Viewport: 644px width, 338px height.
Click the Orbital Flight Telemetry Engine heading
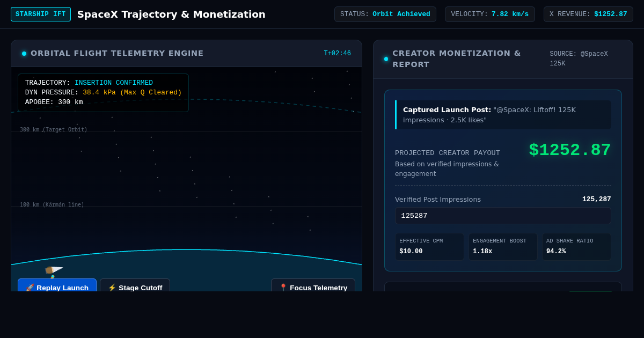117,53
